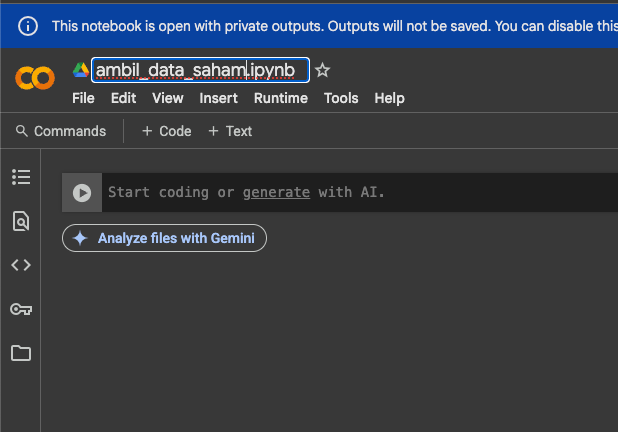Star the notebook ambil_data_saham.ipynb
This screenshot has width=618, height=432.
coord(322,70)
